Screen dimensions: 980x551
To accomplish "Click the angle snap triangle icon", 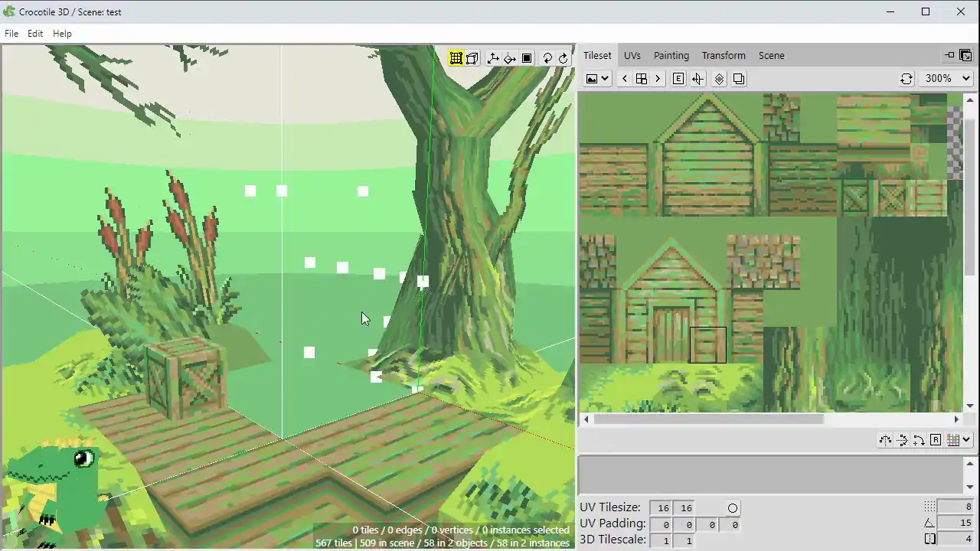I will click(x=929, y=523).
